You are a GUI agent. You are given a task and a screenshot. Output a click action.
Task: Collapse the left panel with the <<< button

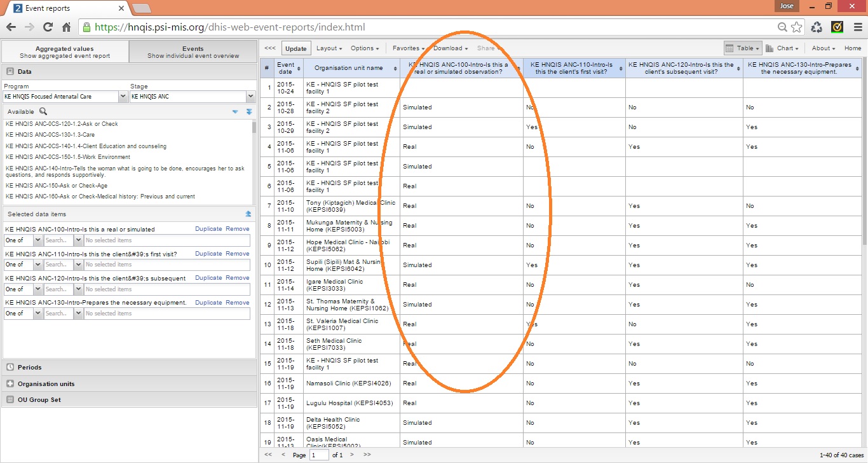(270, 48)
